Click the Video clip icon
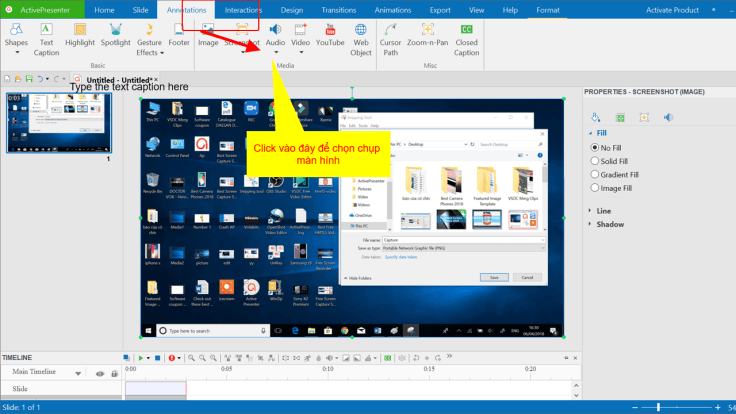 (x=300, y=30)
